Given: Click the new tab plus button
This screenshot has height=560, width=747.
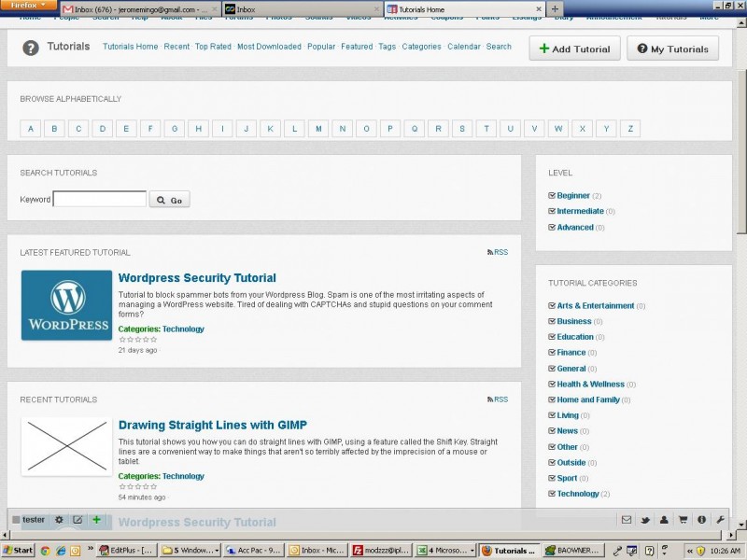Looking at the screenshot, I should coord(555,9).
